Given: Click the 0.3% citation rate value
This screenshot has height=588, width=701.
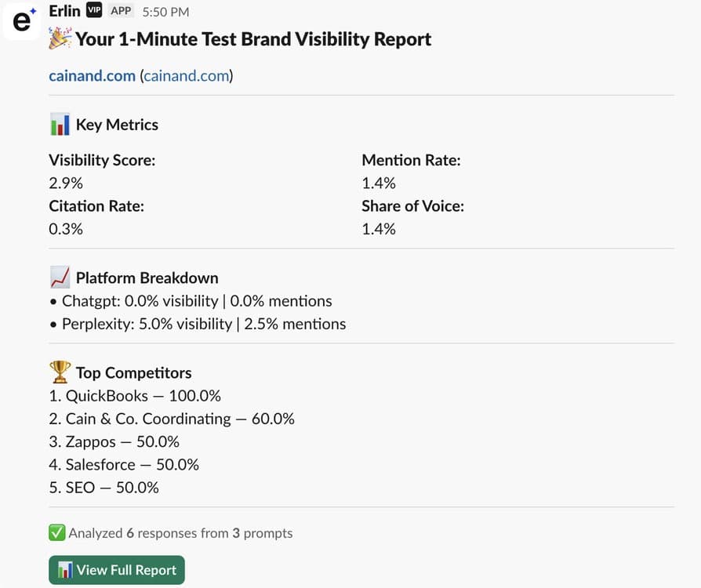Looking at the screenshot, I should click(66, 229).
